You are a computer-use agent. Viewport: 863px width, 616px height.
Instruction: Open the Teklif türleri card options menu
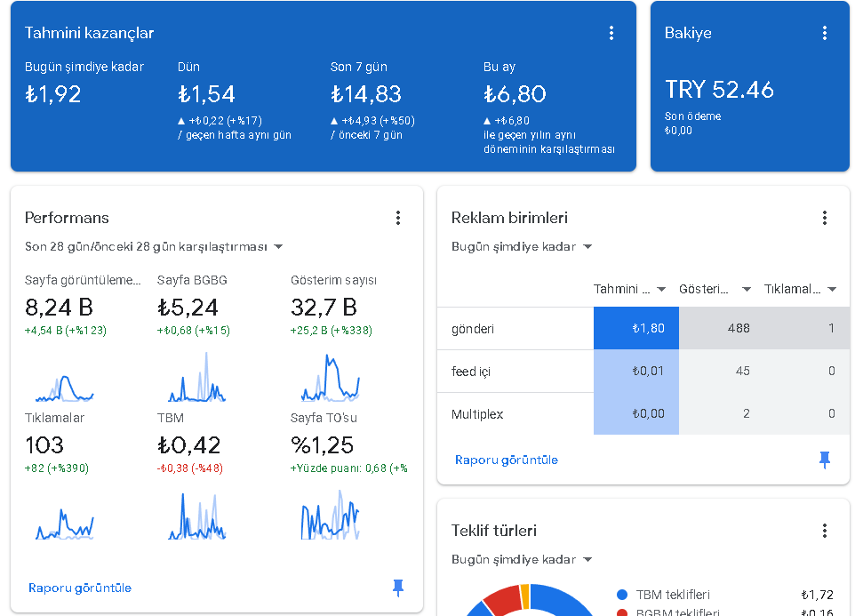[x=824, y=531]
